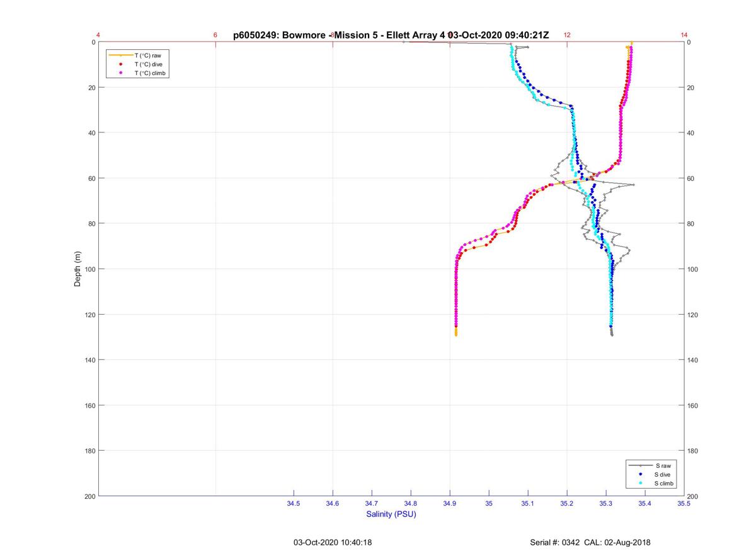Click the 120 tick on left depth axis
Image resolution: width=756 pixels, height=558 pixels.
coord(89,315)
